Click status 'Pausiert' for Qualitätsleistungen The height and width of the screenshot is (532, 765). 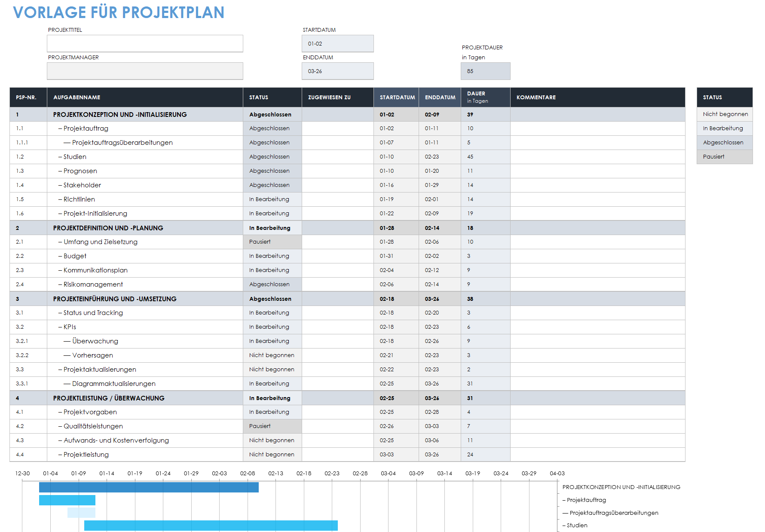(x=272, y=426)
